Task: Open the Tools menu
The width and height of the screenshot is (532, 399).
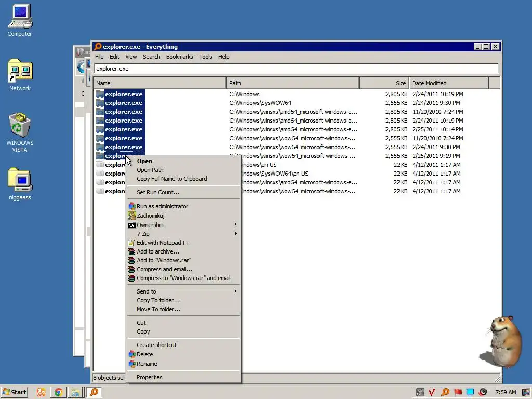Action: [x=206, y=57]
